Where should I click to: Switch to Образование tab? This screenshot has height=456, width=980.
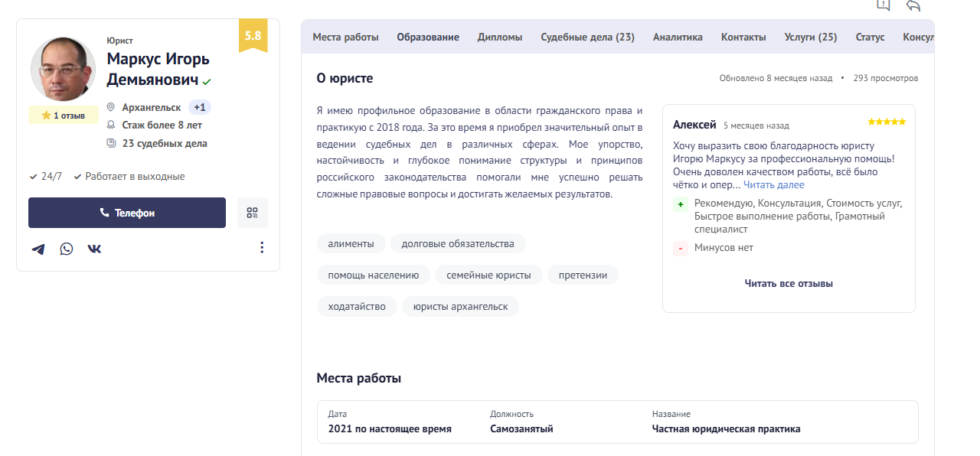428,37
